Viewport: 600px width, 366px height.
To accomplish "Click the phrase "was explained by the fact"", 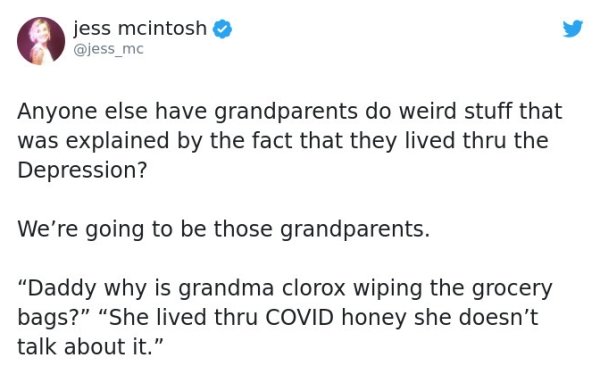I will (x=156, y=141).
